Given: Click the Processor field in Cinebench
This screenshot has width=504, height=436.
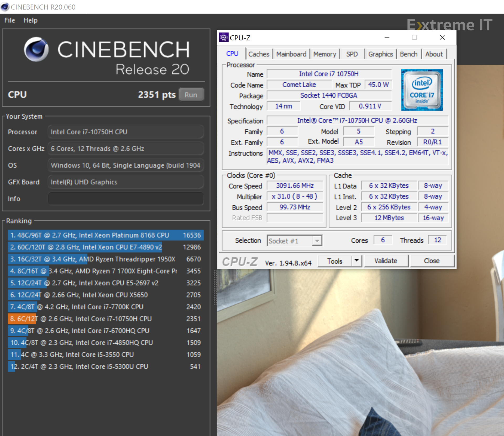Looking at the screenshot, I should (x=126, y=132).
